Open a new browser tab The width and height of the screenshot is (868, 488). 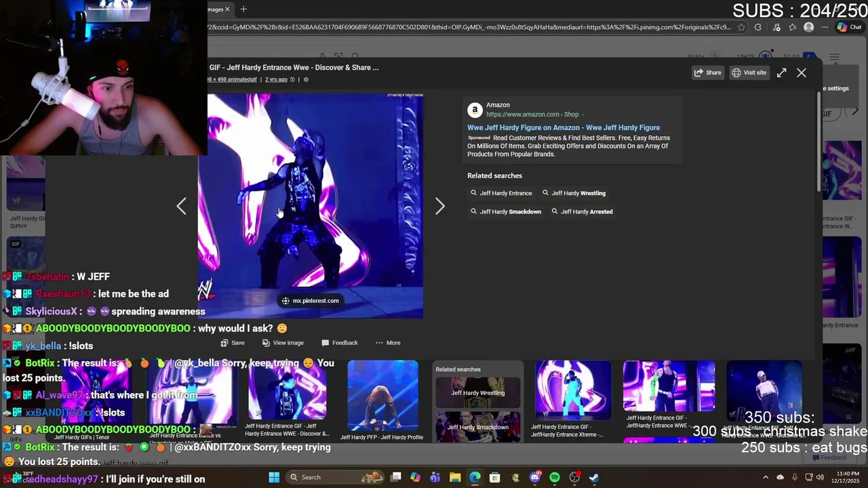tap(243, 9)
